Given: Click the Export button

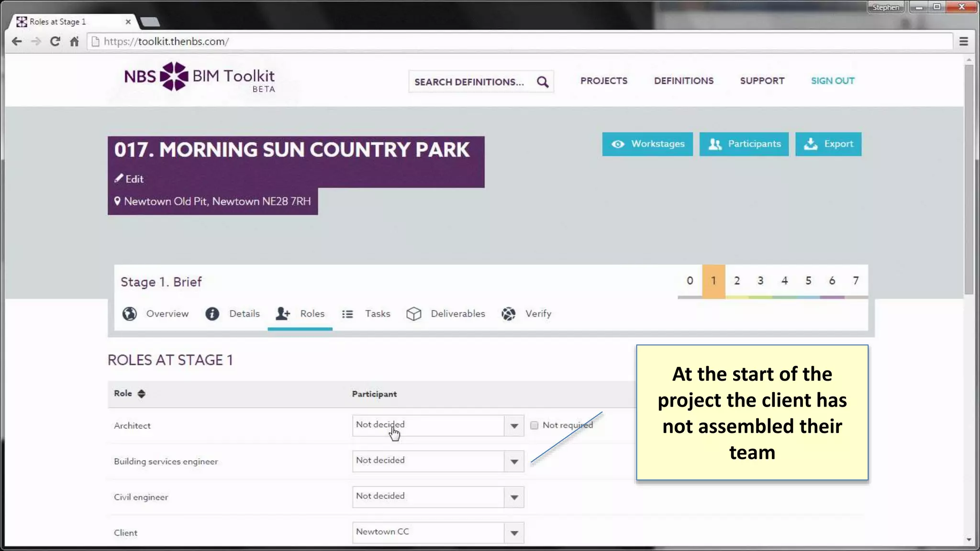Looking at the screenshot, I should [x=828, y=144].
